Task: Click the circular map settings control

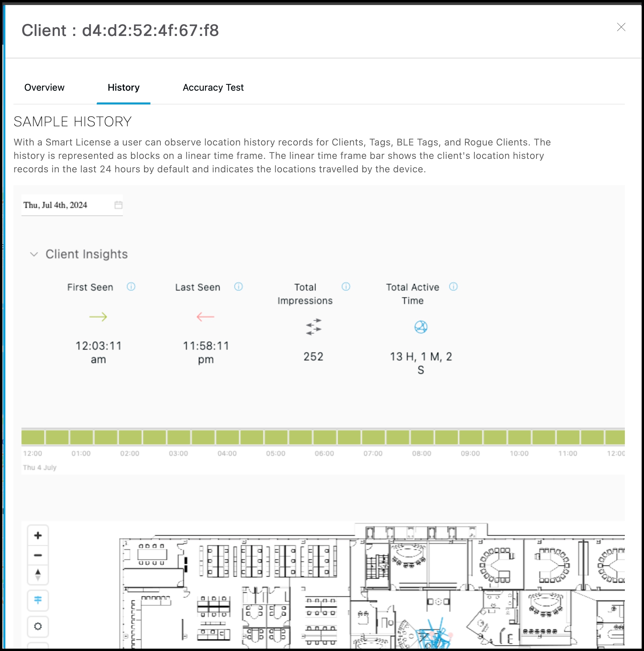Action: click(x=38, y=626)
